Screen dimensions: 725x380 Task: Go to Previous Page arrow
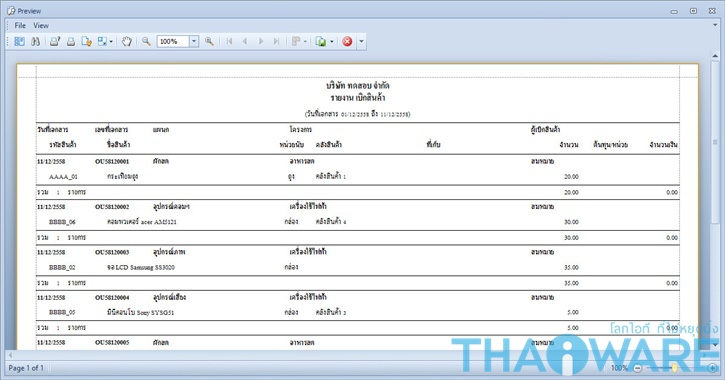[245, 42]
